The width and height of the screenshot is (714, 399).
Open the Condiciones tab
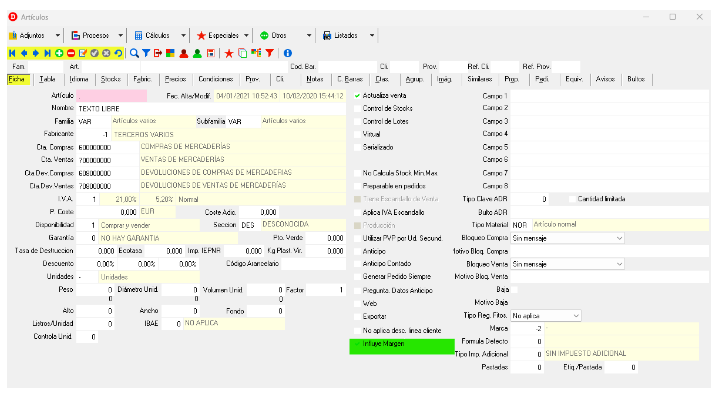pyautogui.click(x=216, y=79)
